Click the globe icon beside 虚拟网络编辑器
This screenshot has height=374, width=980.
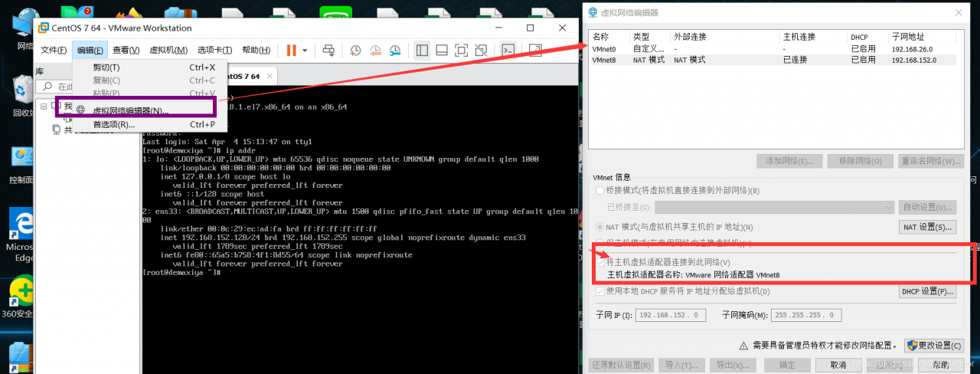tap(80, 110)
